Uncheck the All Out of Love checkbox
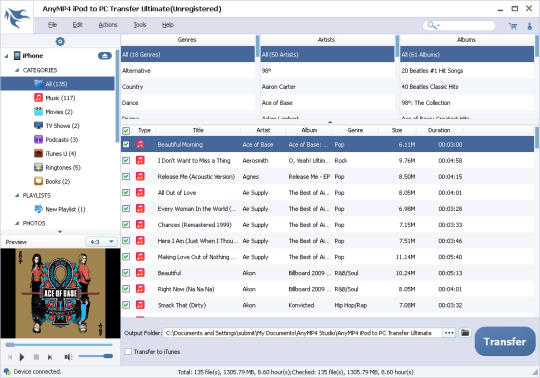The image size is (540, 378). [x=126, y=192]
